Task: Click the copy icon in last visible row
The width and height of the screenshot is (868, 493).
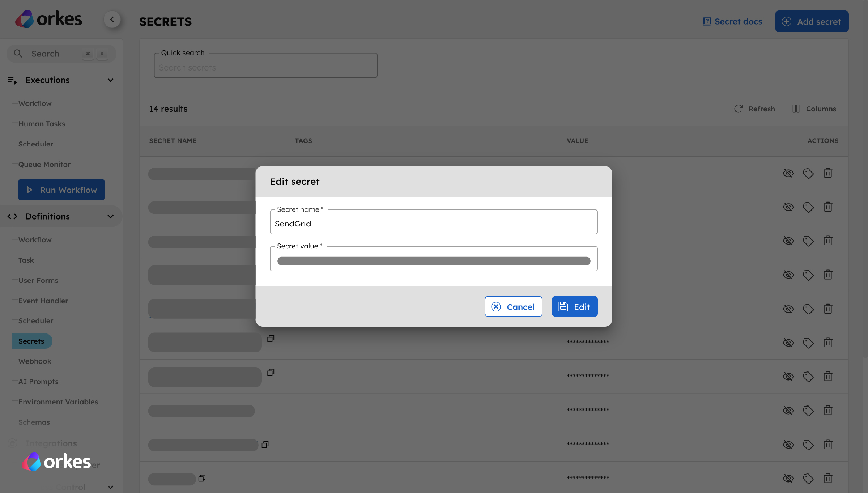Action: [x=202, y=478]
